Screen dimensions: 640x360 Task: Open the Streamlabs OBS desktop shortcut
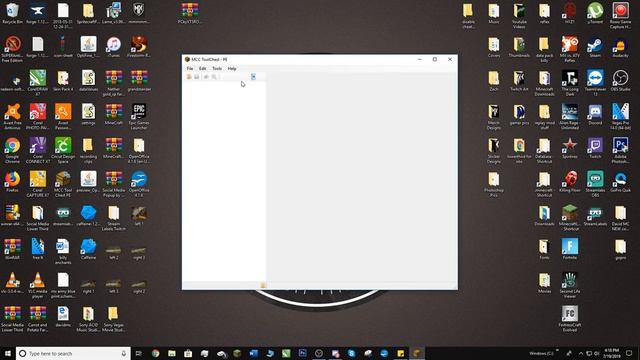595,184
